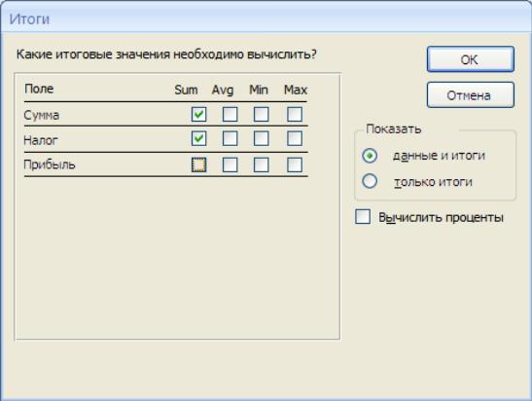Image resolution: width=532 pixels, height=401 pixels.
Task: Click the Отмена button to cancel
Action: 471,95
